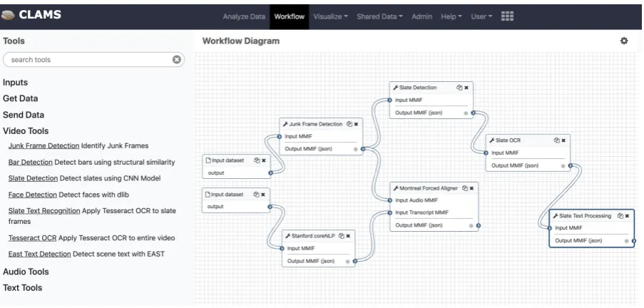Screen dimensions: 644x308
Task: Click the CLAMS logo
Action: point(31,15)
